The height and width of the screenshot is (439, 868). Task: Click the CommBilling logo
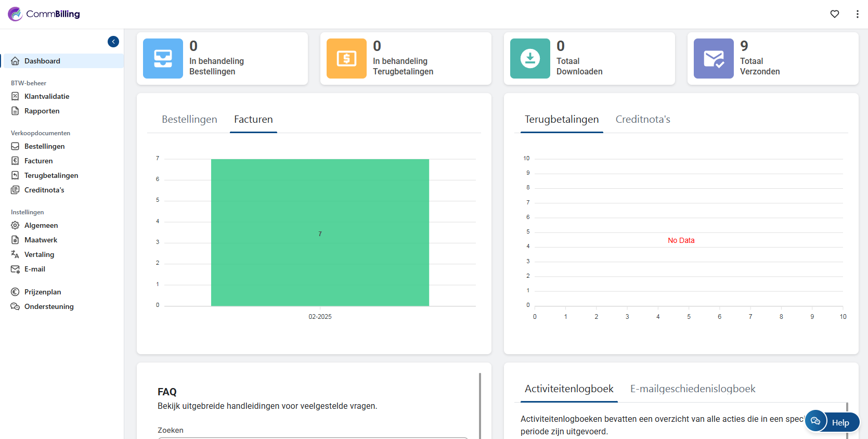pos(44,14)
